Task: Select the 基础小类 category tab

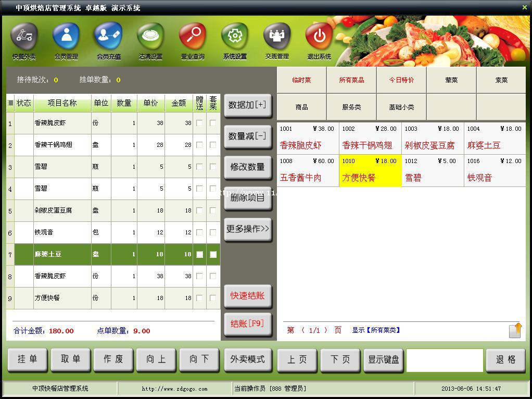Action: click(x=401, y=107)
